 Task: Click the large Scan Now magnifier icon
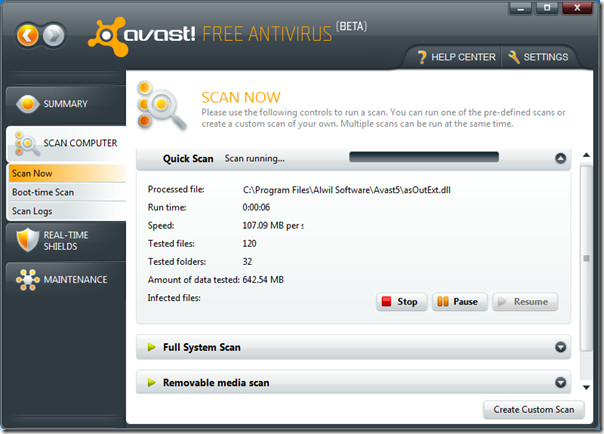[x=161, y=106]
